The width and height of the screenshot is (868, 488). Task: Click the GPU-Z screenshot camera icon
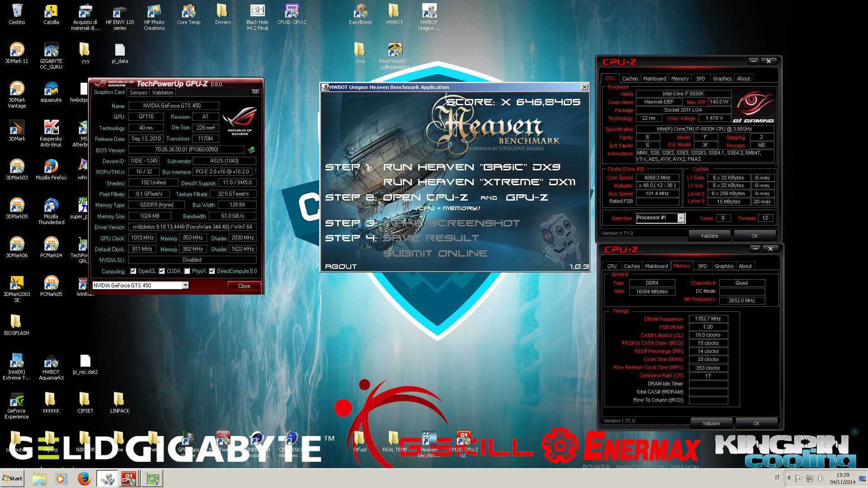[x=255, y=92]
